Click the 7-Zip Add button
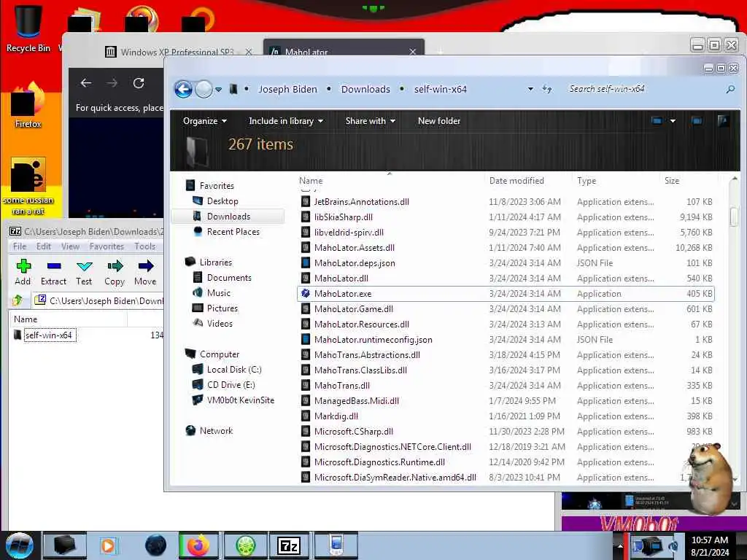The width and height of the screenshot is (747, 560). [x=23, y=272]
